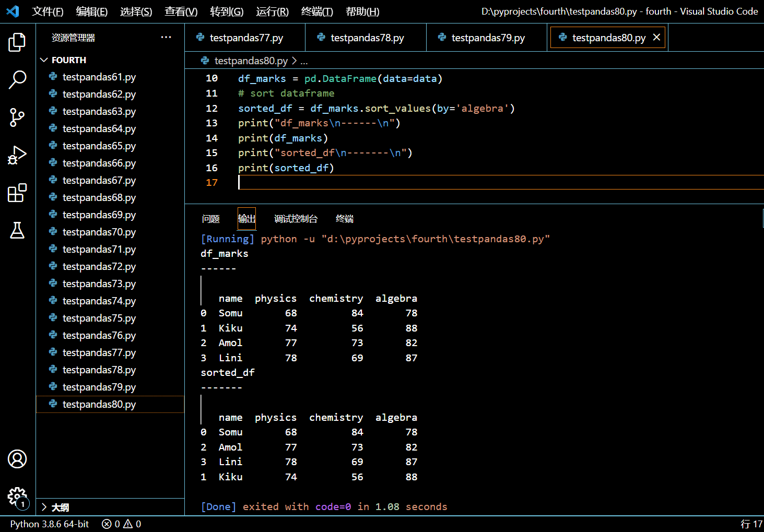Open testpandas62.py in explorer
The width and height of the screenshot is (764, 532).
tap(110, 94)
